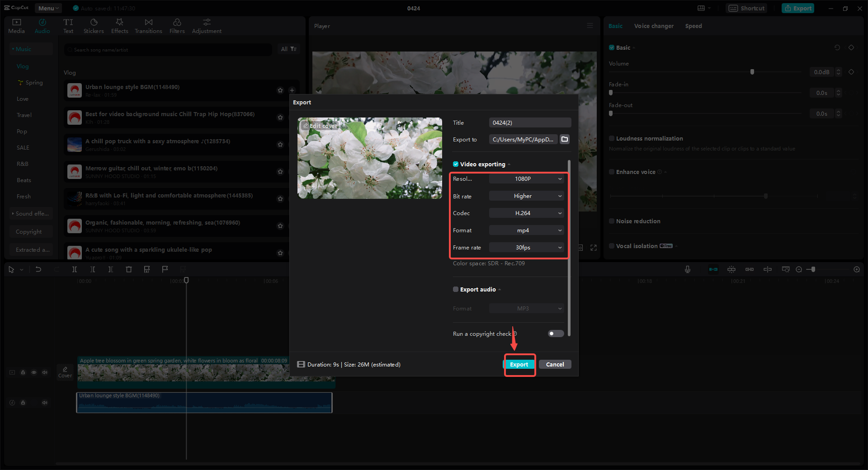Reset Basic audio settings icon

[837, 47]
